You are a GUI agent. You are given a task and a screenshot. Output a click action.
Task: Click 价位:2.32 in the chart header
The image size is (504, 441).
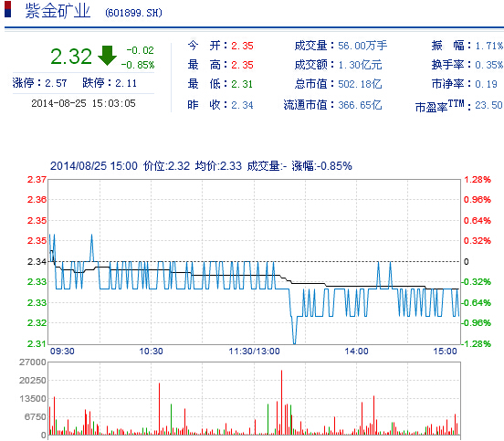(x=166, y=166)
